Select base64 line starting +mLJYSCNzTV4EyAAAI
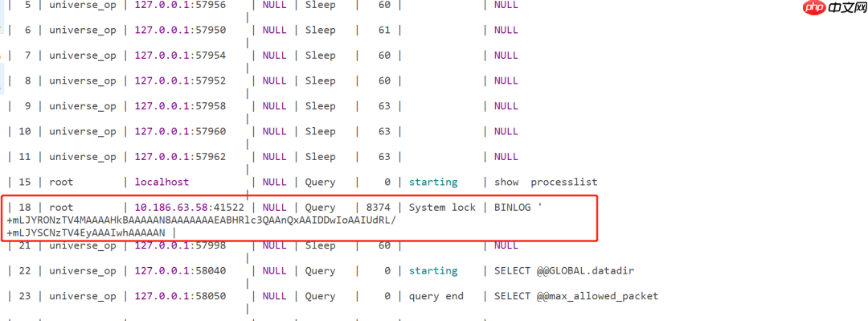This screenshot has height=321, width=868. coord(86,233)
